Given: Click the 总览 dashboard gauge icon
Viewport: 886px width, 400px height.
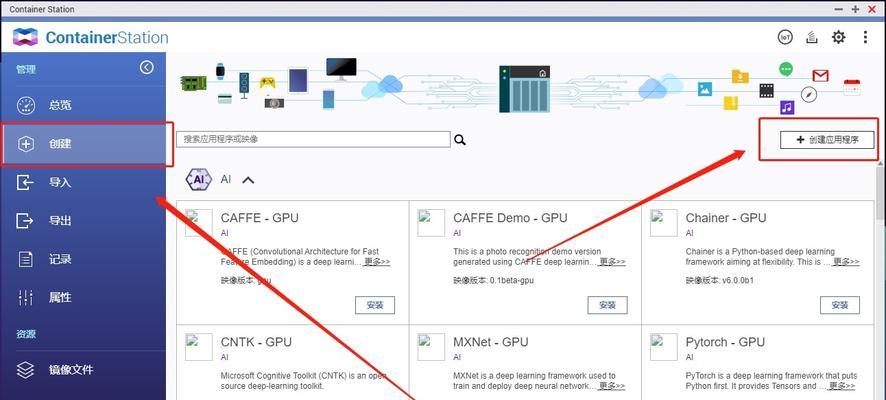Looking at the screenshot, I should tap(26, 106).
